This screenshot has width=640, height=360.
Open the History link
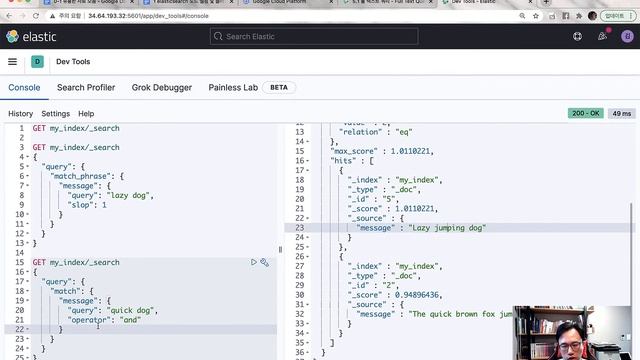20,113
